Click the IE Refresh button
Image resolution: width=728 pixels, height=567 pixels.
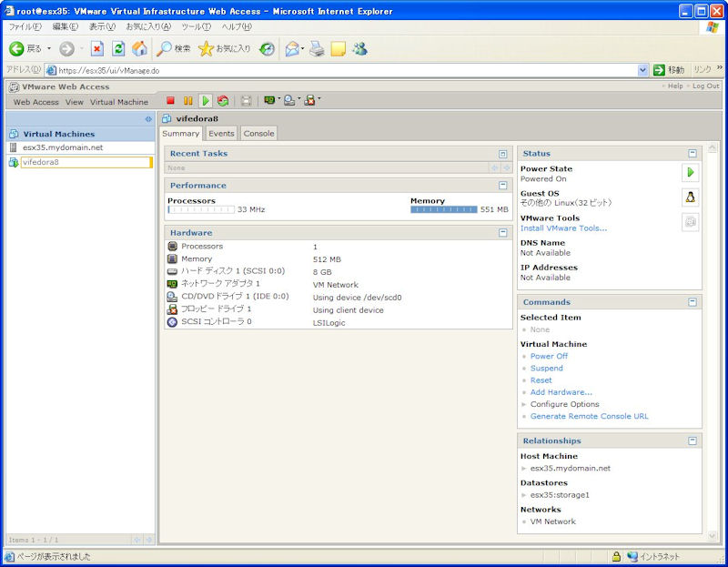point(118,49)
